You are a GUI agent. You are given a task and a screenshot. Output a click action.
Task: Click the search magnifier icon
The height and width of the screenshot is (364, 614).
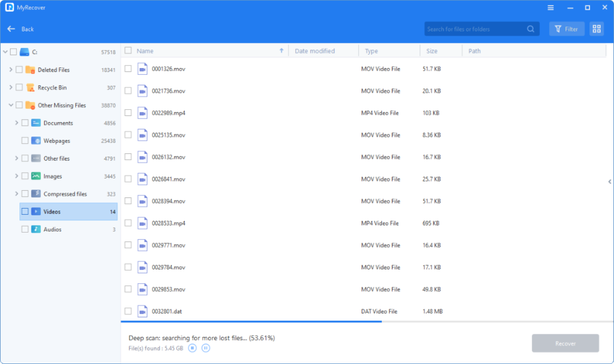(531, 29)
